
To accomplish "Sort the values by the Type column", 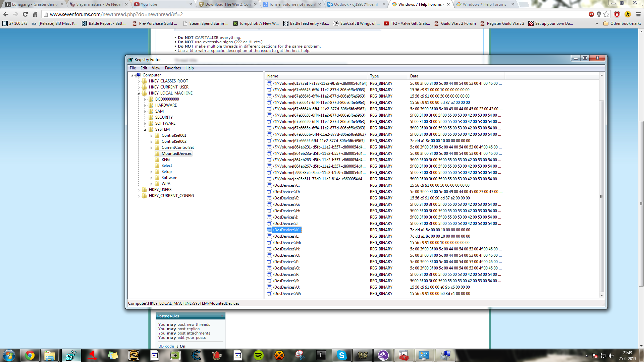I will (388, 76).
